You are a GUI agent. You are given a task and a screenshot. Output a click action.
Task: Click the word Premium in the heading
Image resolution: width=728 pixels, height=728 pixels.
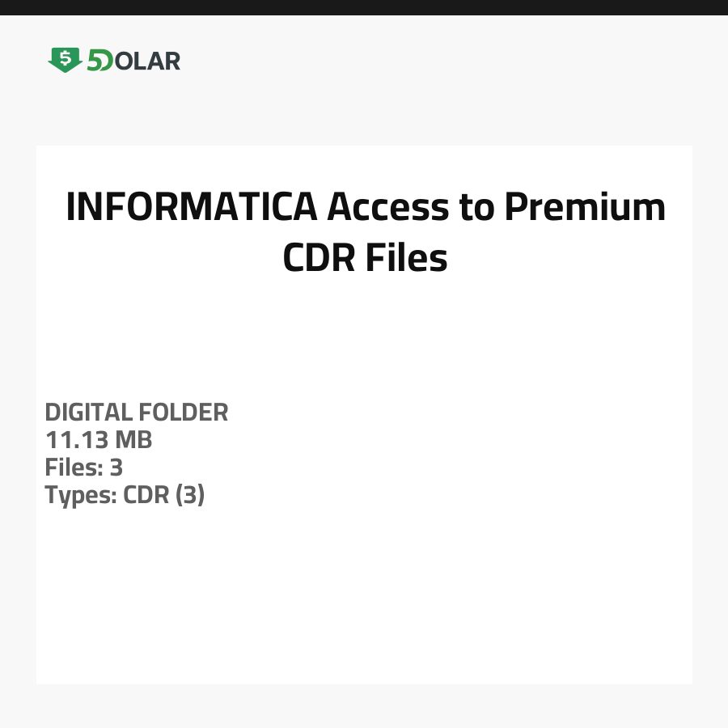(x=585, y=208)
